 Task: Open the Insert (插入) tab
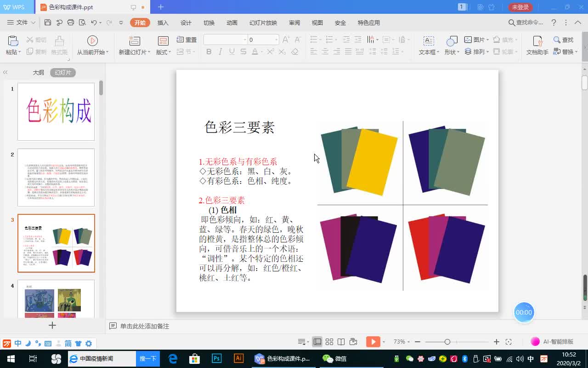(163, 23)
